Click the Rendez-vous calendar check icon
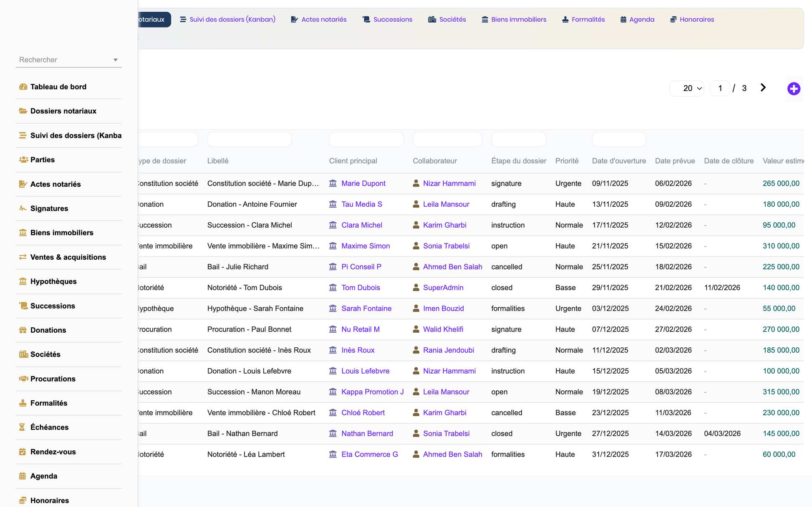The width and height of the screenshot is (812, 507). point(23,452)
